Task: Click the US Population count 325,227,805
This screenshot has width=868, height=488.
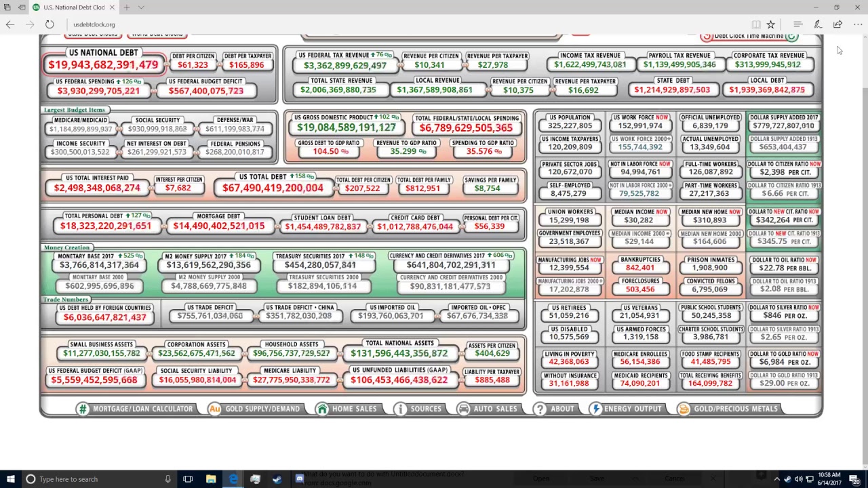Action: (x=570, y=126)
